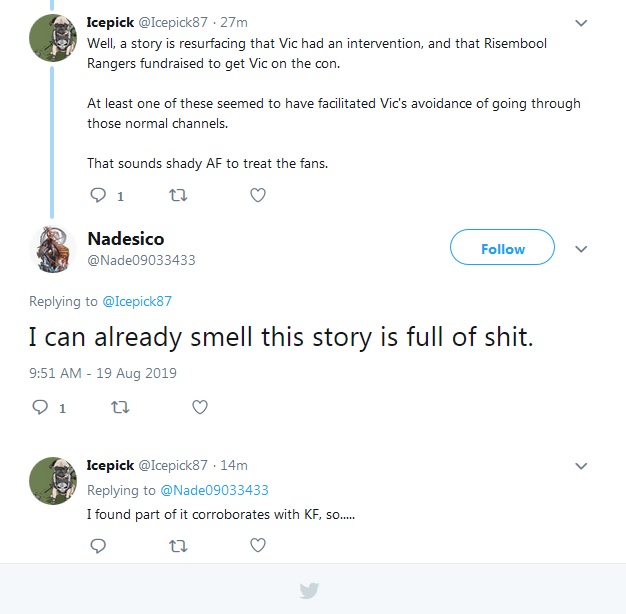Reply to Icepick's 27m tweet

point(98,195)
